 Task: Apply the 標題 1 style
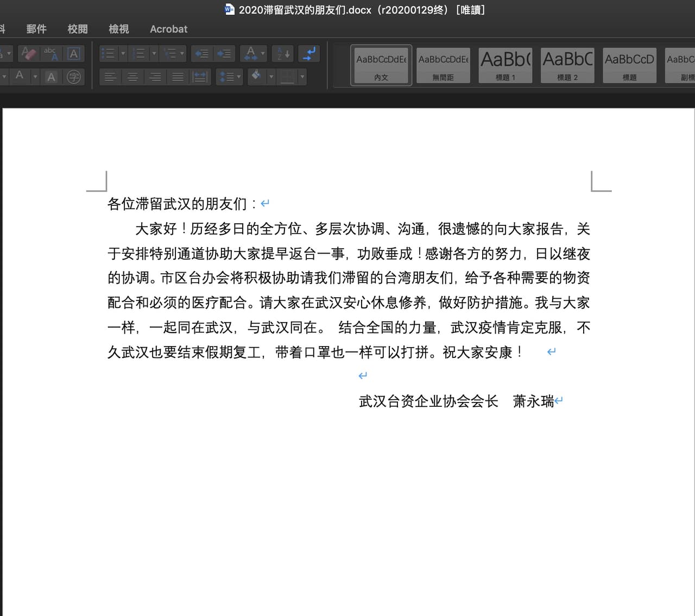(x=505, y=65)
